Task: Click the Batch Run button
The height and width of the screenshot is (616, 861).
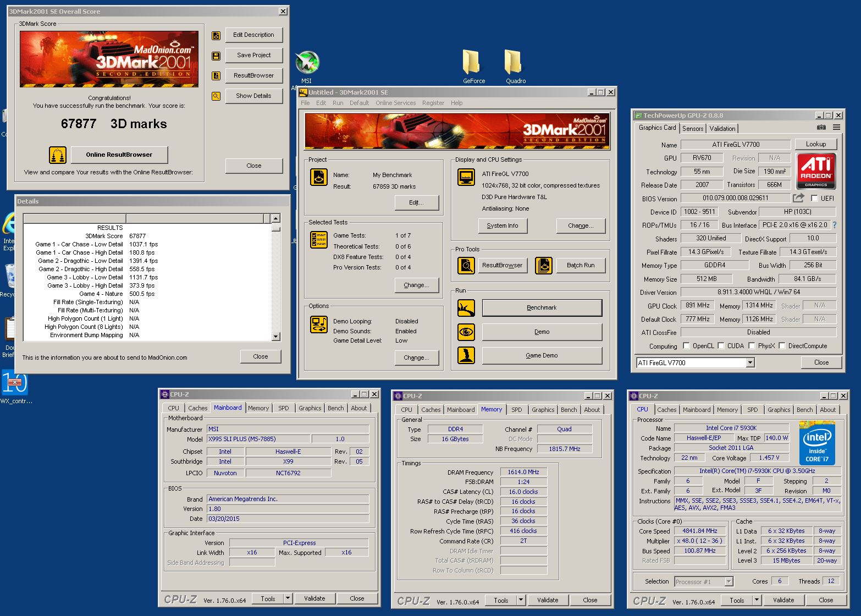Action: (581, 265)
